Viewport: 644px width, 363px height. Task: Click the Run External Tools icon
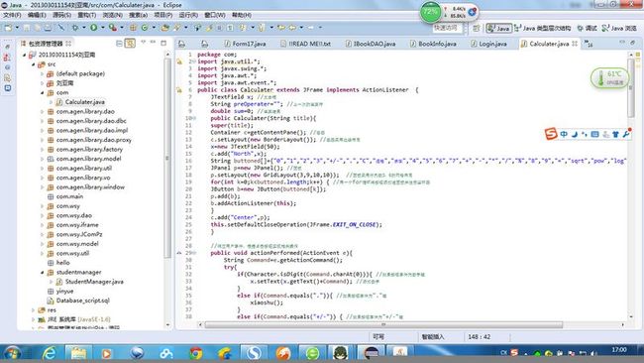pos(112,28)
